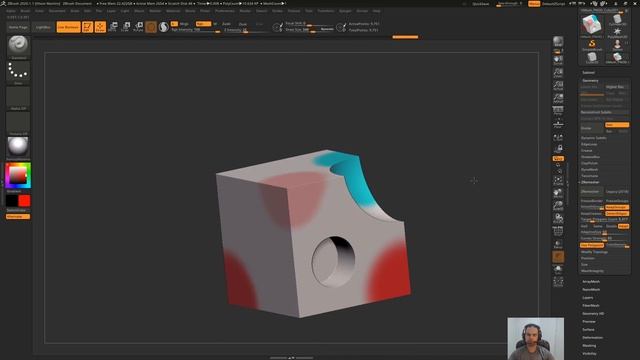640x360 pixels.
Task: Toggle the Xyz rotation mode
Action: pyautogui.click(x=558, y=158)
